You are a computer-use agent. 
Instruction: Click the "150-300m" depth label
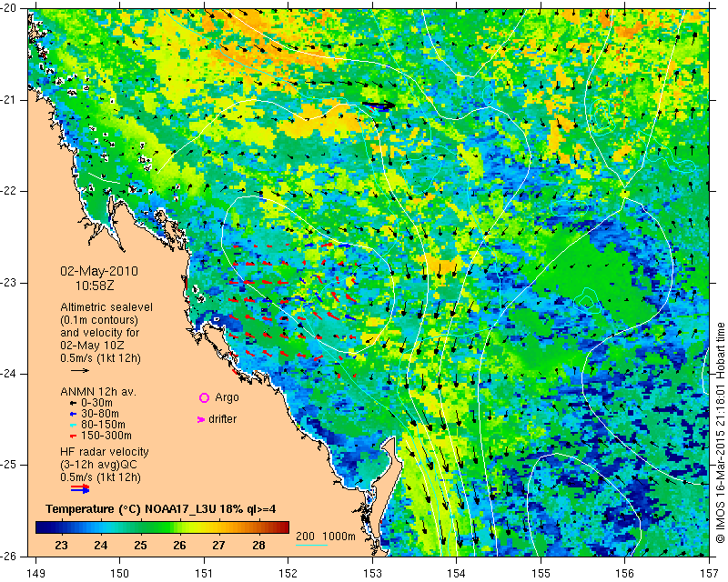(x=106, y=436)
